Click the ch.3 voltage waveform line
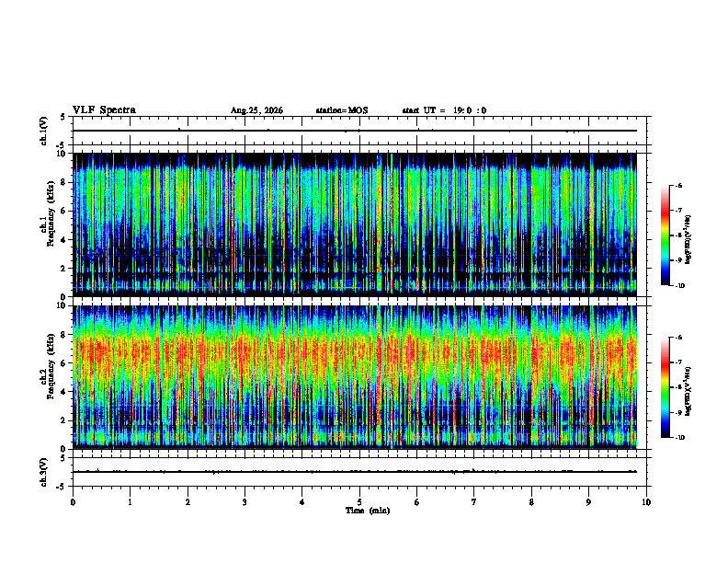 tap(355, 472)
